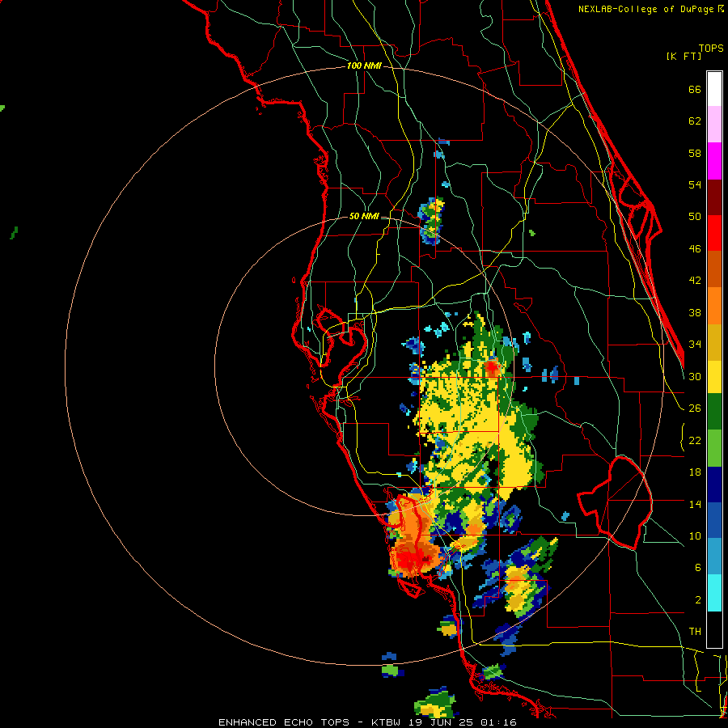
Task: Click the legend value "18"
Action: [x=695, y=472]
